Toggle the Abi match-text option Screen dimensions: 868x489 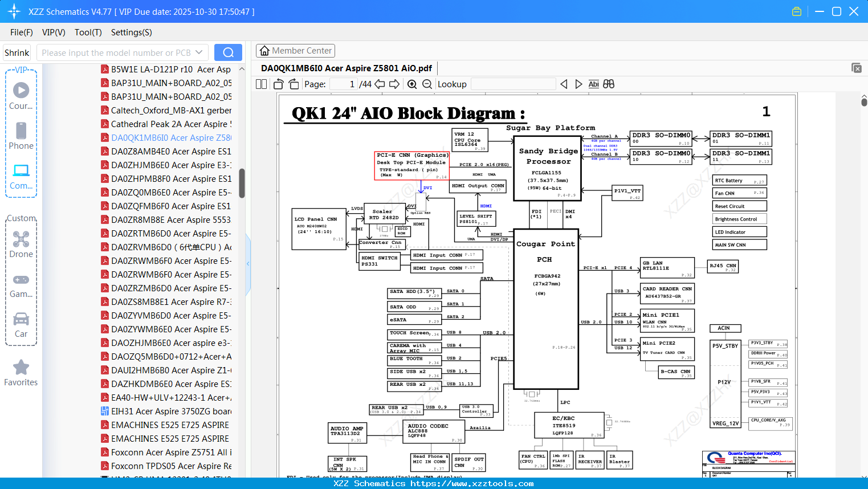pyautogui.click(x=593, y=84)
